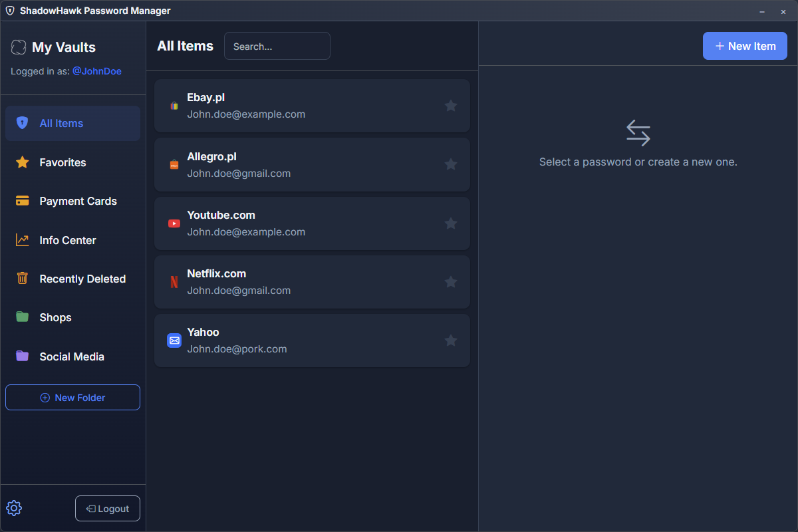Switch to the Favorites section
Viewport: 798px width, 532px height.
point(63,162)
